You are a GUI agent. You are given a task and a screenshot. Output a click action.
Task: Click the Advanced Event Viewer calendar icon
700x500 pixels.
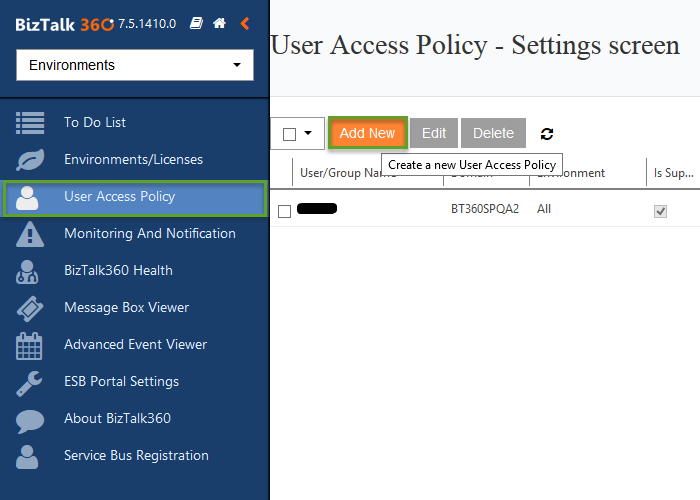coord(30,345)
